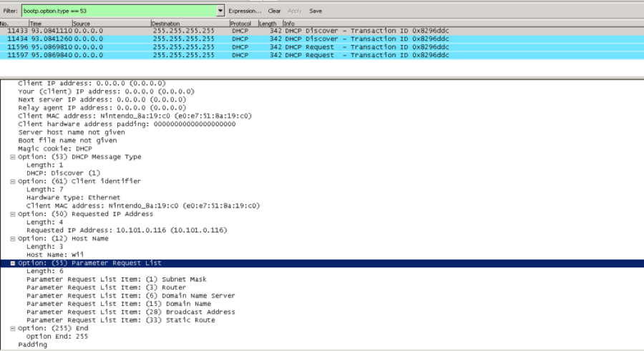
Task: Collapse Option 53 DHCP Message Type
Action: [12, 157]
